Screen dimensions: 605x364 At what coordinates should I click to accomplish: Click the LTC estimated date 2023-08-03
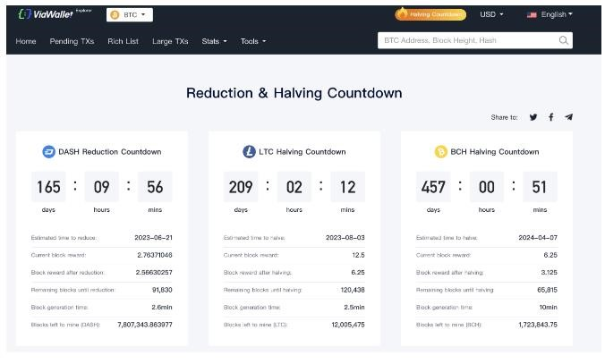(x=345, y=238)
